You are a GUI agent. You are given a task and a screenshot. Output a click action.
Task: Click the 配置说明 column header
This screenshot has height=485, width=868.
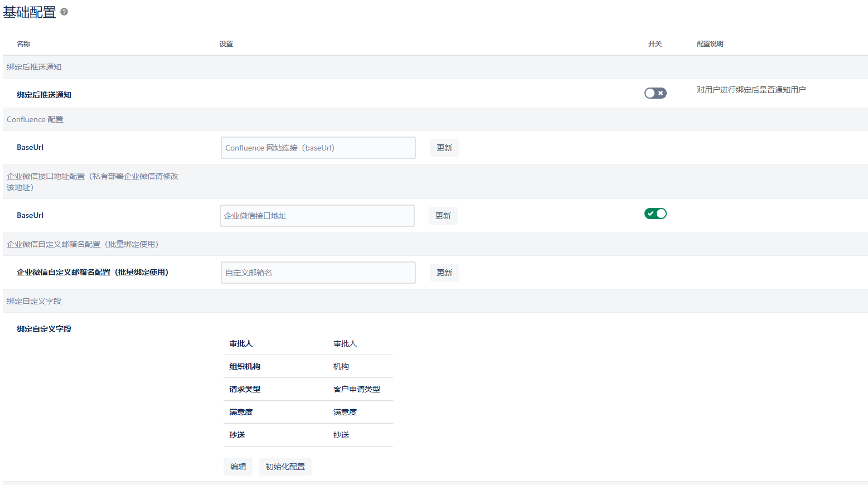coord(710,44)
